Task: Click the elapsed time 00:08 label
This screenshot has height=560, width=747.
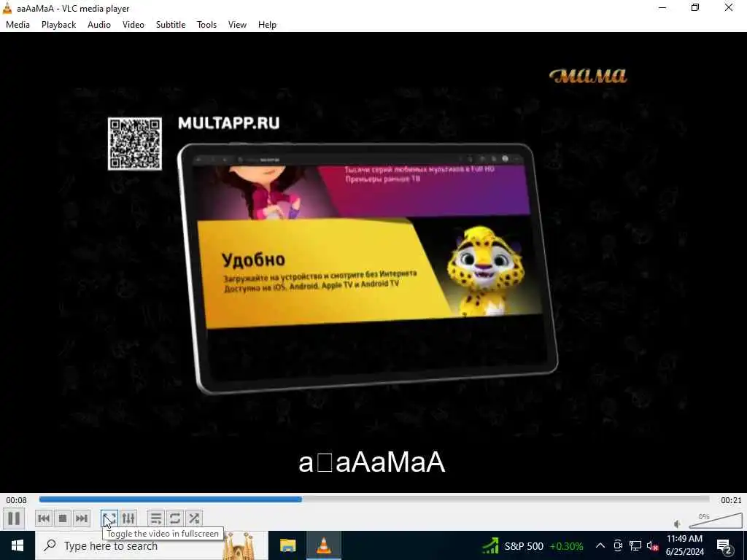Action: tap(17, 500)
